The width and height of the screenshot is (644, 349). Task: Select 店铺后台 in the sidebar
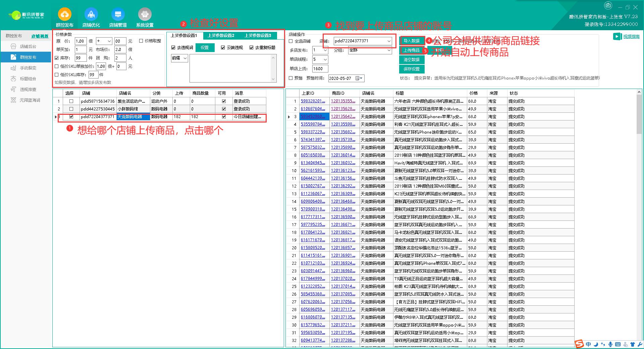[28, 47]
